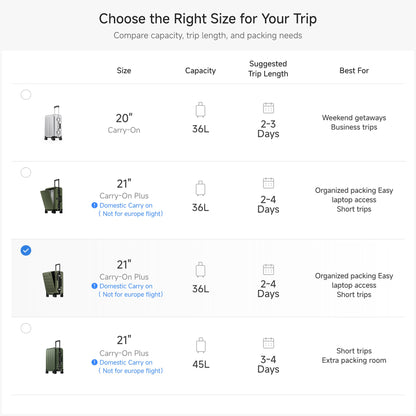Click the blue info icon in 45L row

(x=94, y=362)
